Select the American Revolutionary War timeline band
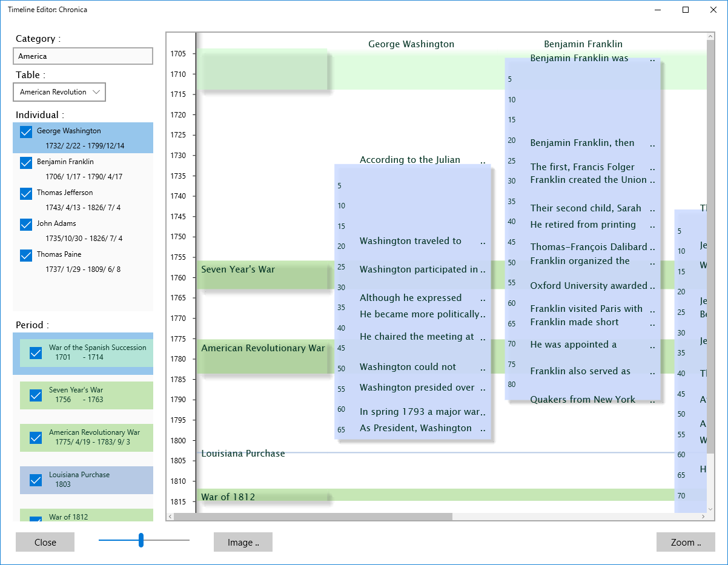Viewport: 728px width, 565px height. [264, 349]
